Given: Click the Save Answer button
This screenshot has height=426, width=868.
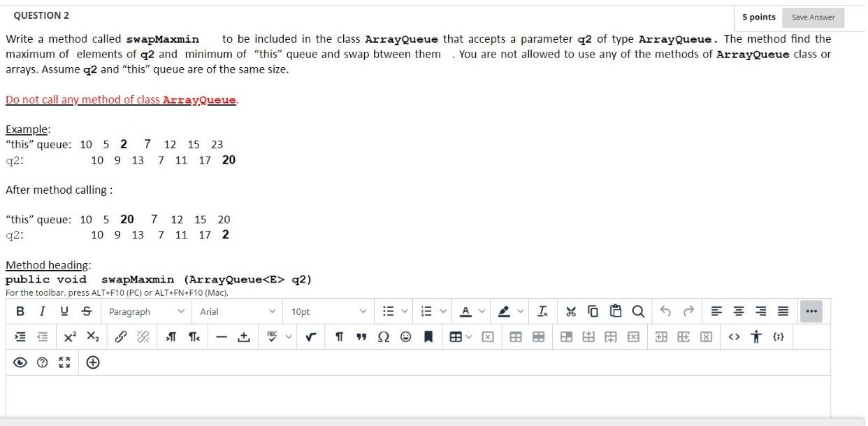Looking at the screenshot, I should (812, 17).
